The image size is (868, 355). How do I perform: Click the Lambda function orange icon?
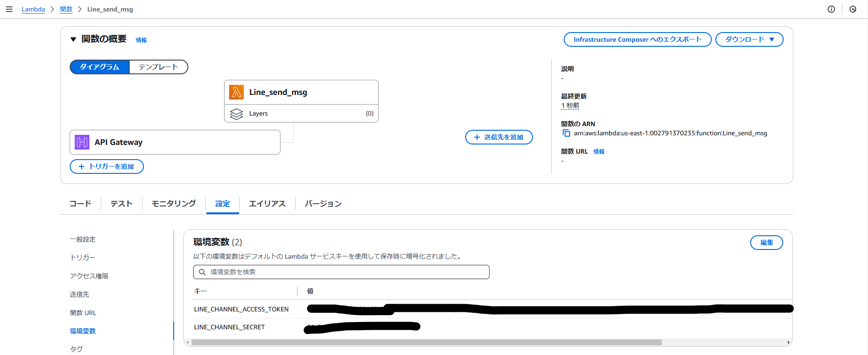(236, 92)
